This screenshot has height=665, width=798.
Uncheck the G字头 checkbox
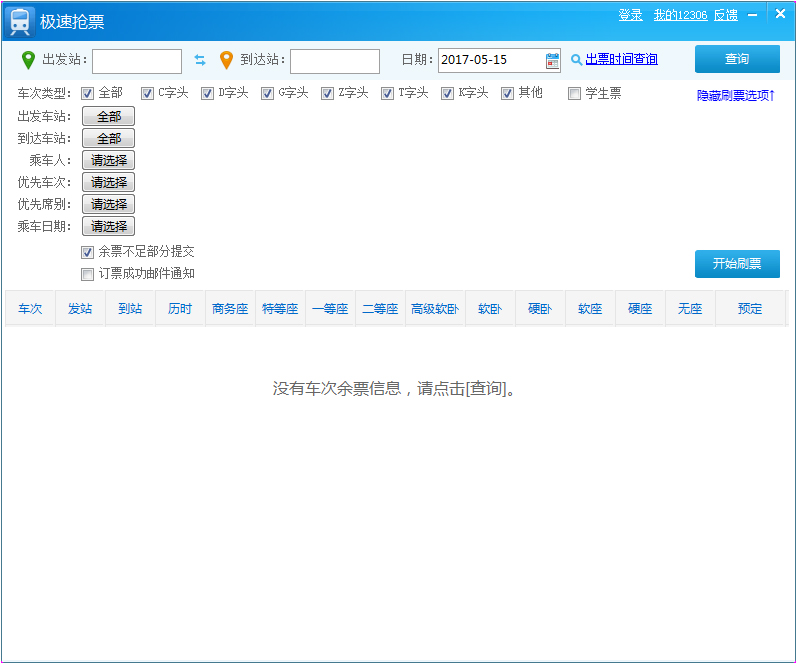coord(267,94)
